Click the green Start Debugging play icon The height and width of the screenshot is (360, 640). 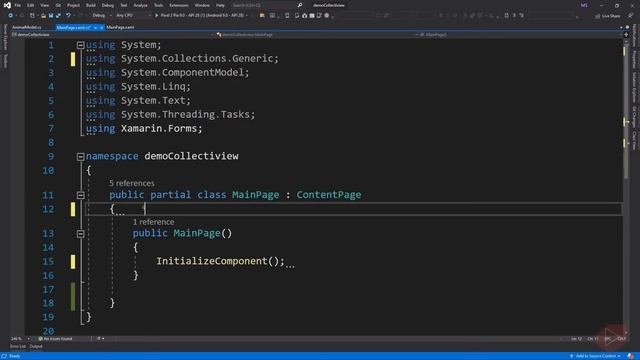coord(156,16)
